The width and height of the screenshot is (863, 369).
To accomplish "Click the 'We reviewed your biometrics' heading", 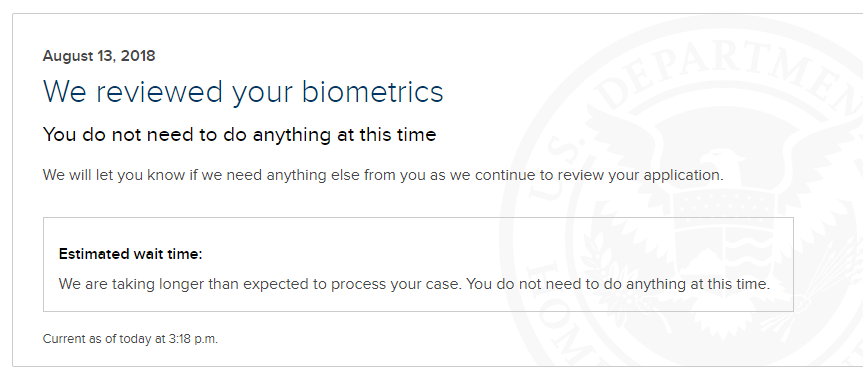I will tap(243, 92).
